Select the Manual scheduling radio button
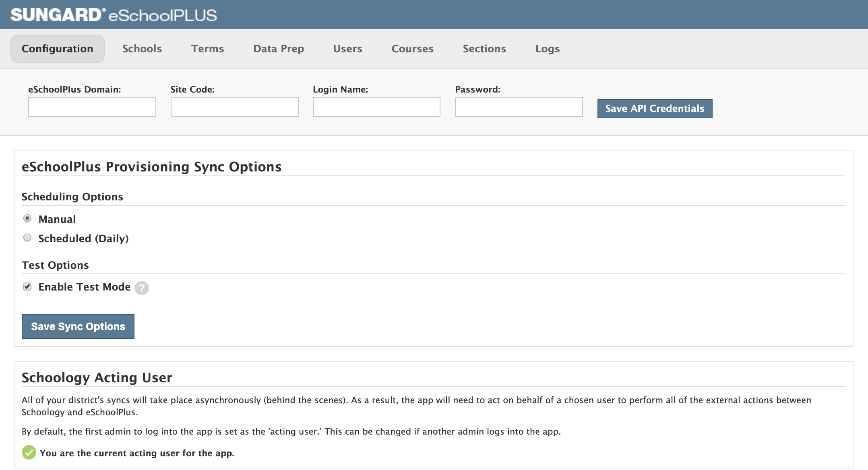This screenshot has width=868, height=470. pyautogui.click(x=27, y=219)
